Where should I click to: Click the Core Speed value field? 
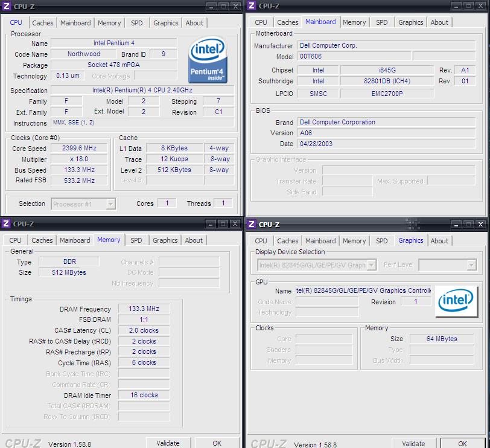tap(79, 148)
